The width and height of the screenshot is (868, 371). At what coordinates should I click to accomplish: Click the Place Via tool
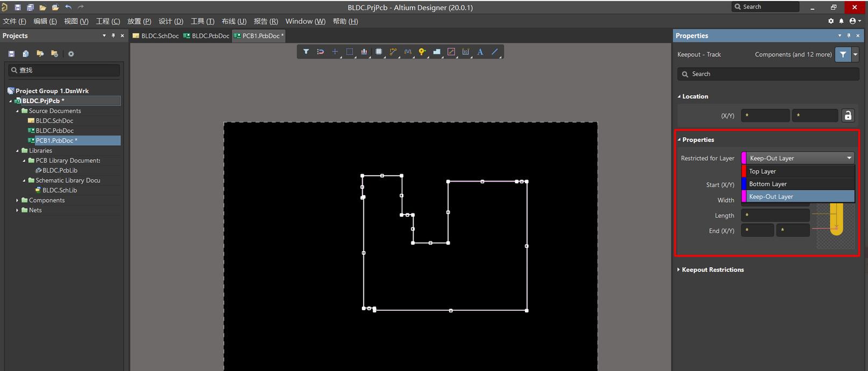[x=422, y=52]
